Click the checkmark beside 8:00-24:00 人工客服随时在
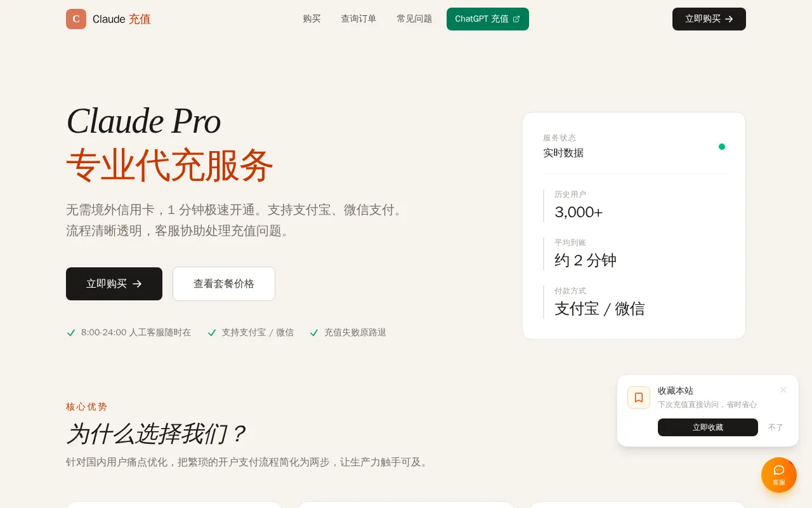812x508 pixels. click(71, 333)
